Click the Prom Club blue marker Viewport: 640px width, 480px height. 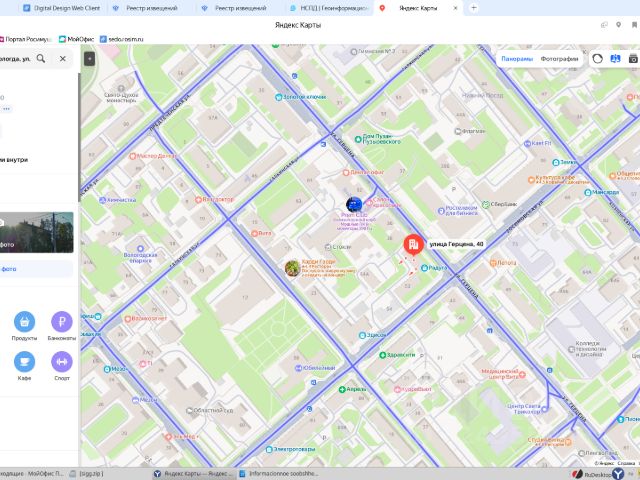tap(354, 204)
